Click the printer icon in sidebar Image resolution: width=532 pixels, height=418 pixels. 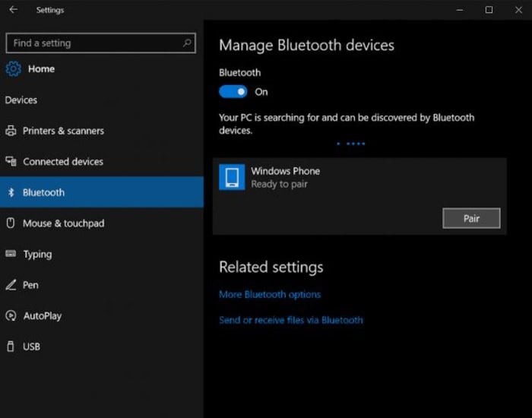(11, 131)
